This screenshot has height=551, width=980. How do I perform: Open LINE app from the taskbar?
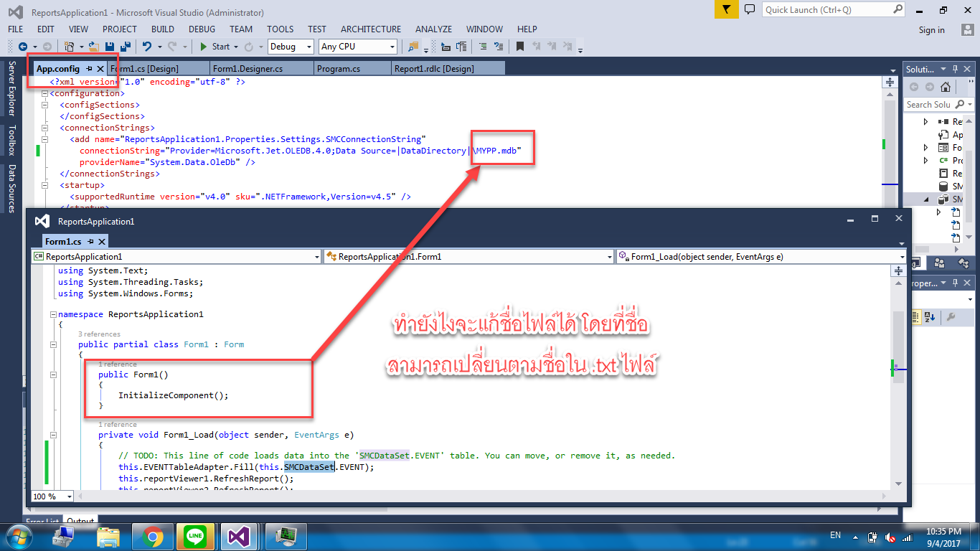pos(195,536)
